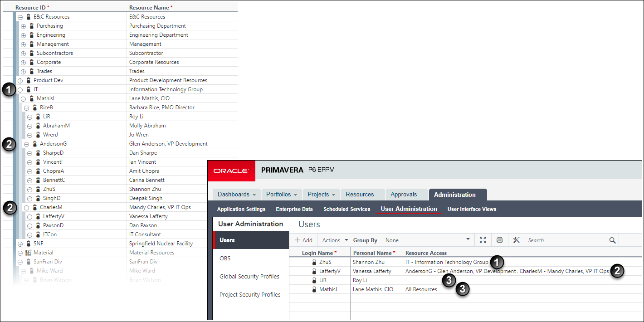
Task: Click the resource icon next to Subcontractors
Action: (x=32, y=53)
